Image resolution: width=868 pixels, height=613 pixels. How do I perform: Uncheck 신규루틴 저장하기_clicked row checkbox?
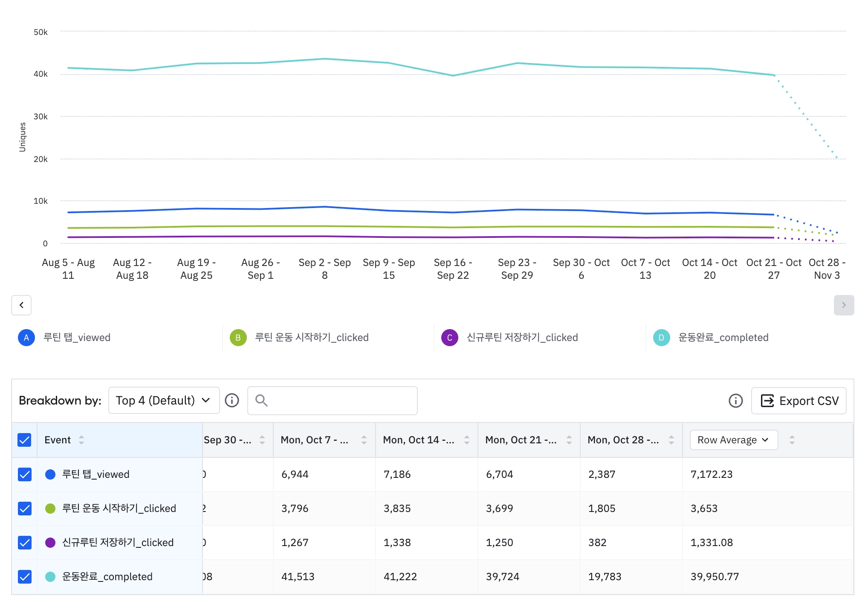(x=25, y=543)
